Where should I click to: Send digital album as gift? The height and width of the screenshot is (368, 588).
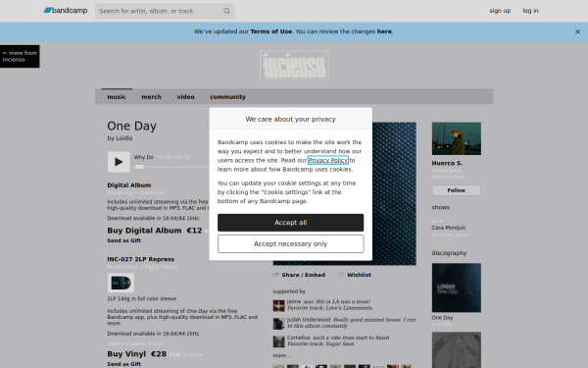pos(124,240)
